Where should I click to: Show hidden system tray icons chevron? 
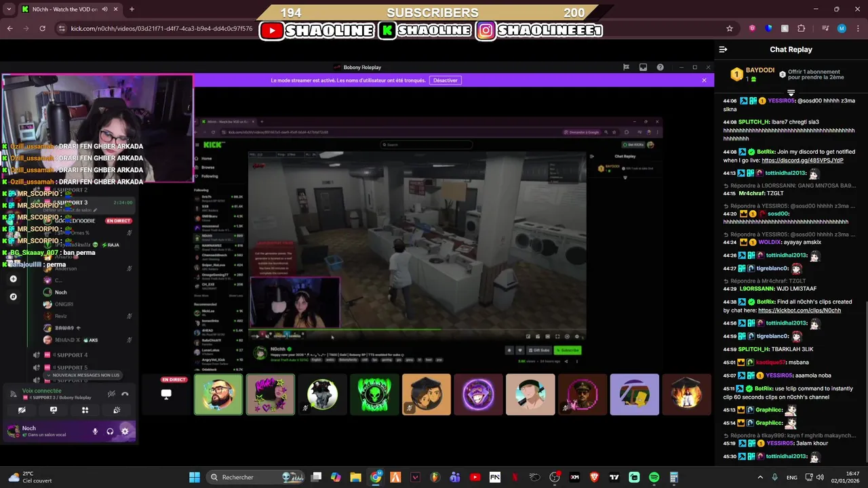pos(759,477)
